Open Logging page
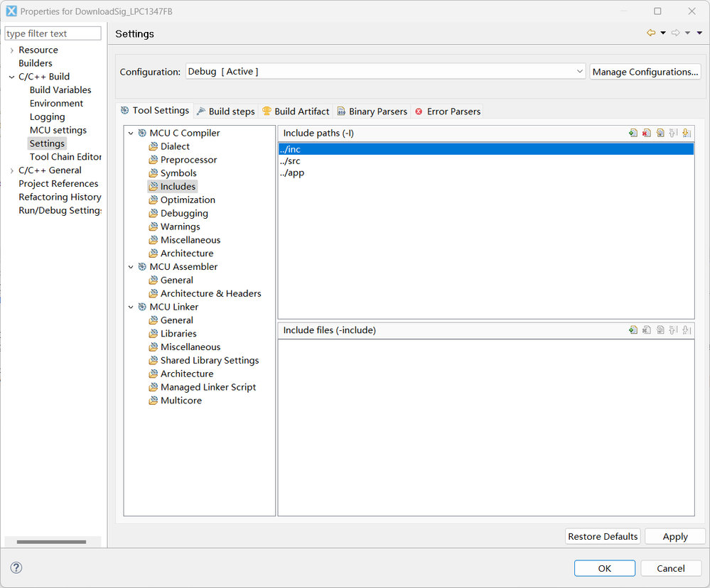Viewport: 710px width, 588px height. click(47, 116)
